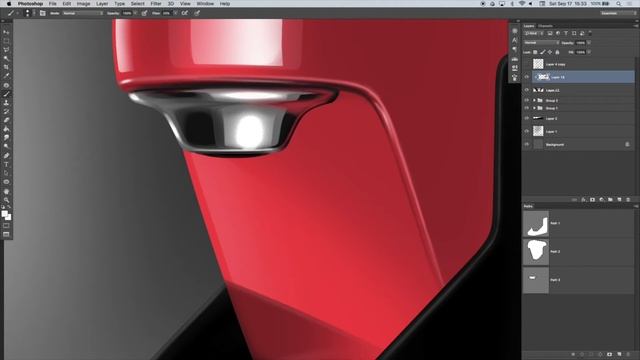The height and width of the screenshot is (360, 640).
Task: Hide Layer 2 with eye icon
Action: tap(527, 118)
